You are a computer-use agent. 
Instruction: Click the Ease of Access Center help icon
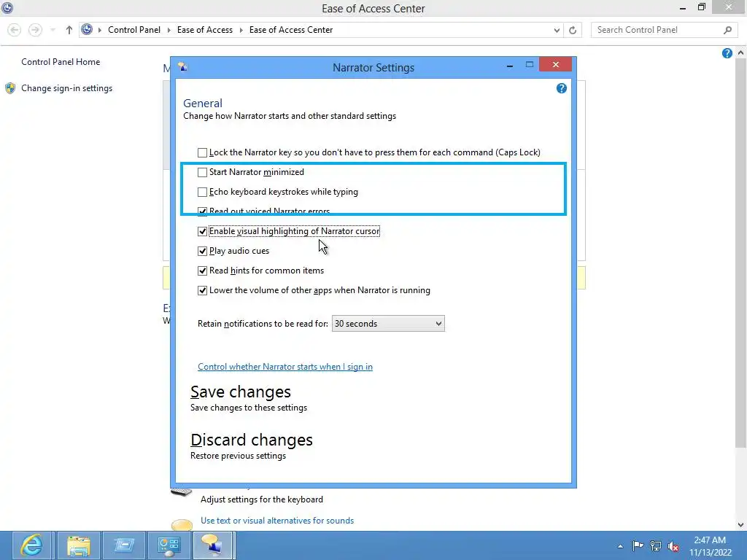click(x=727, y=53)
